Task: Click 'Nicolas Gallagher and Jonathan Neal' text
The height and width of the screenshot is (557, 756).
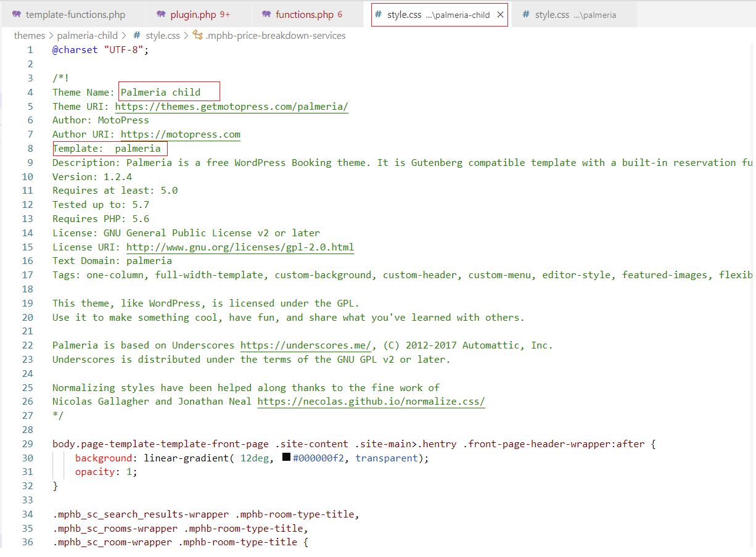Action: coord(152,402)
